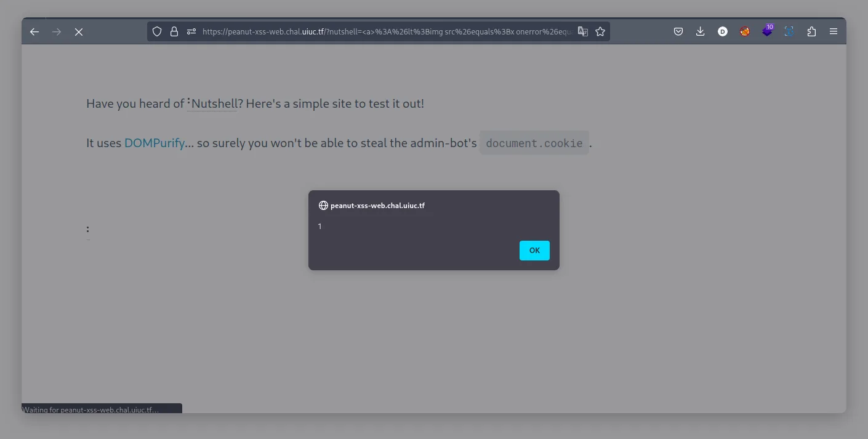
Task: Show site security padlock info
Action: coord(174,31)
